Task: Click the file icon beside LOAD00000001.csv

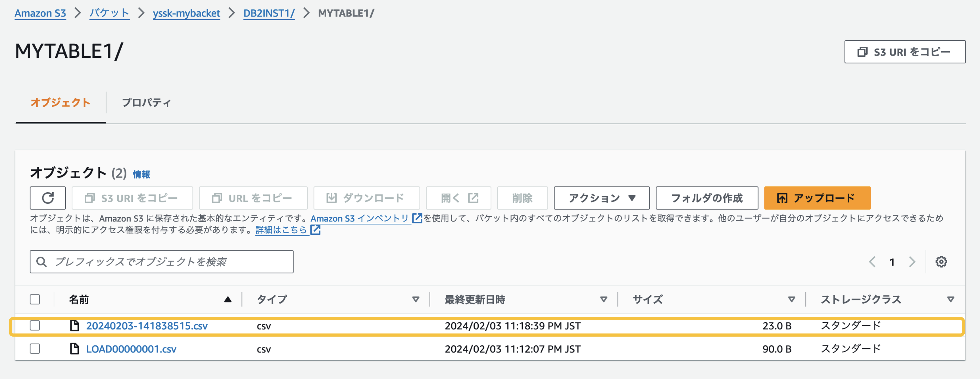Action: tap(74, 349)
